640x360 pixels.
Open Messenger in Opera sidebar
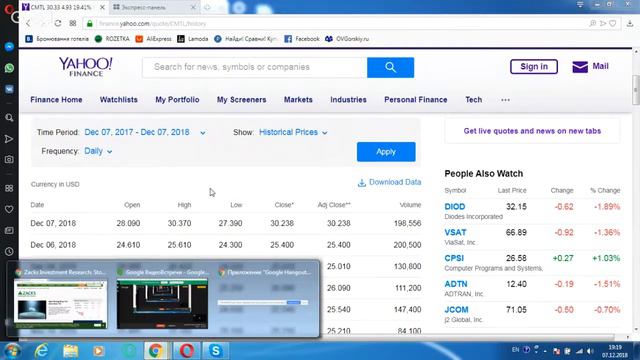click(x=9, y=47)
